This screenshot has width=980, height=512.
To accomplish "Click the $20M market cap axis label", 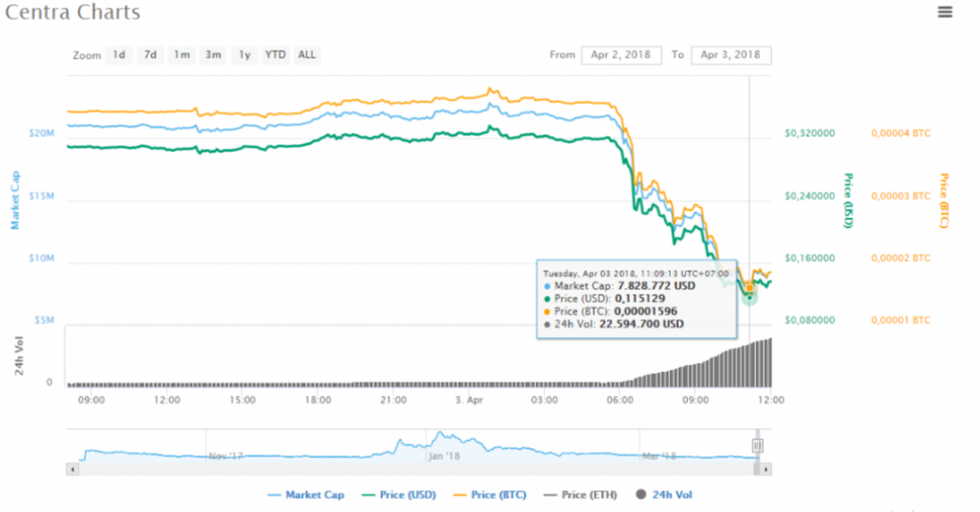I will 41,133.
